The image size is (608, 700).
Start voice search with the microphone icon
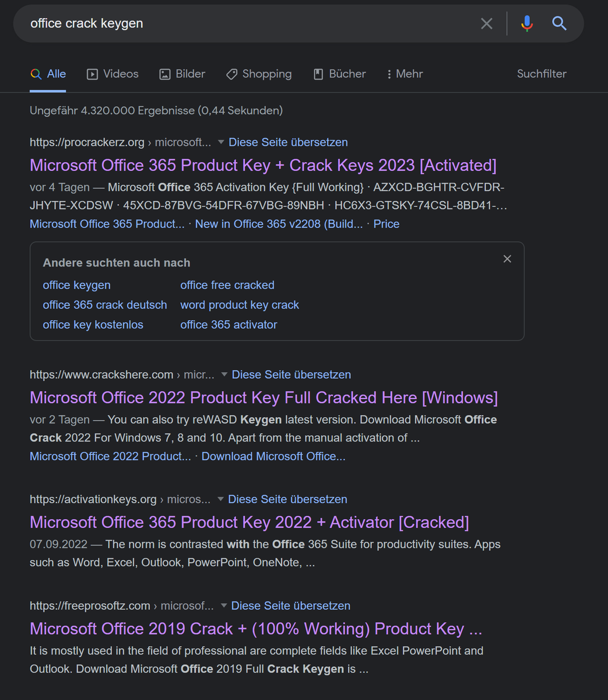(x=527, y=23)
